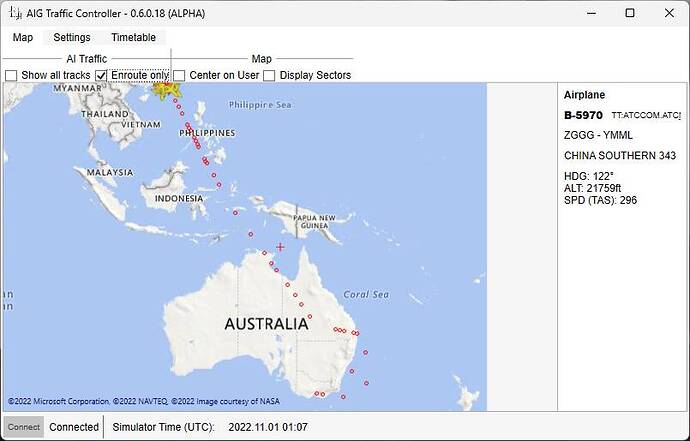The width and height of the screenshot is (690, 441).
Task: Open the Timetable tab
Action: pos(133,37)
